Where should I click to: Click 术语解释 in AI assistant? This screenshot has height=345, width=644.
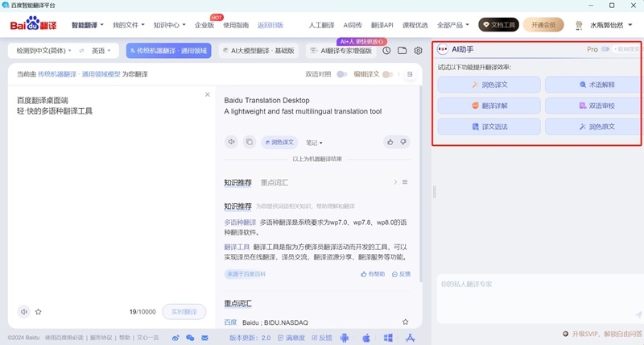tap(592, 85)
